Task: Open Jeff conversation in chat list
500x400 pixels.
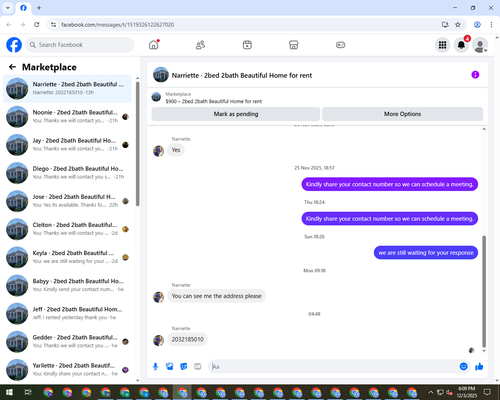Action: click(x=67, y=314)
